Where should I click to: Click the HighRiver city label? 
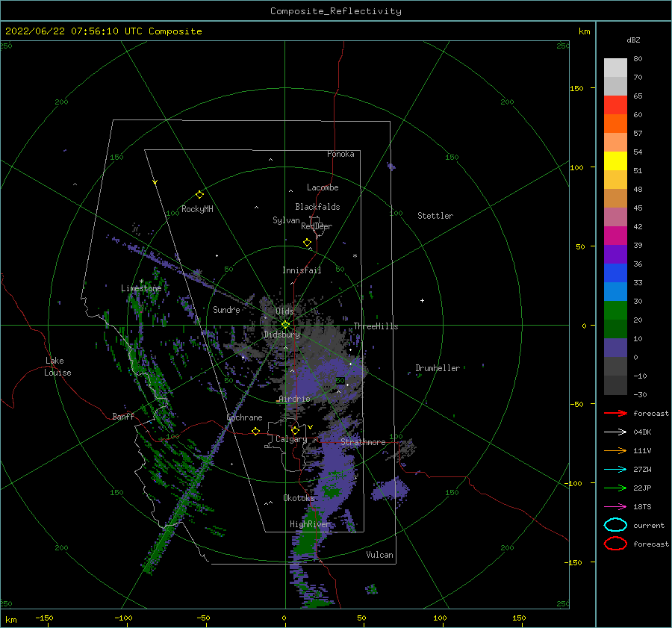click(309, 524)
